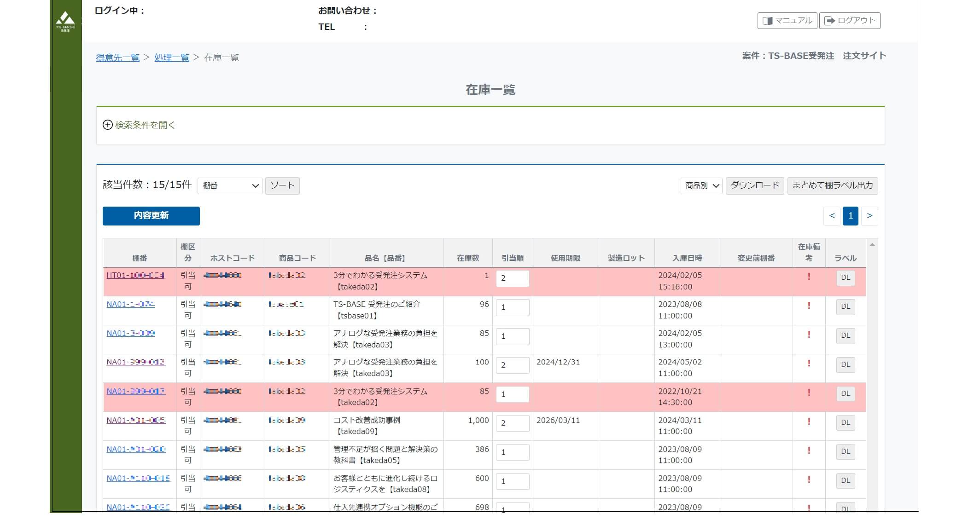
Task: Open the 商品別 download type dropdown
Action: [x=701, y=186]
